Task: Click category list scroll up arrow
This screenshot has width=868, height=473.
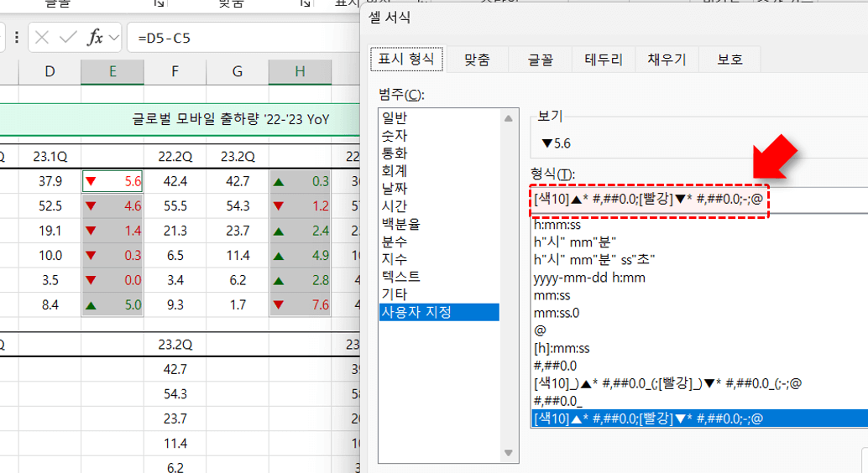Action: point(509,118)
